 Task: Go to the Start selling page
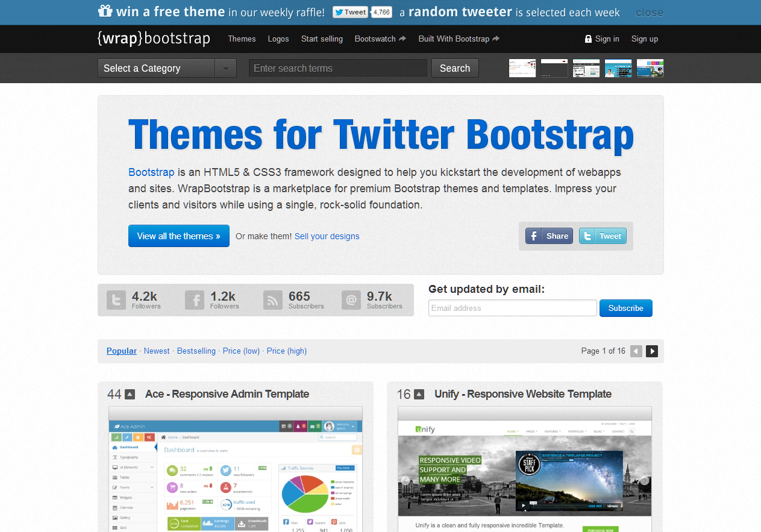coord(322,39)
